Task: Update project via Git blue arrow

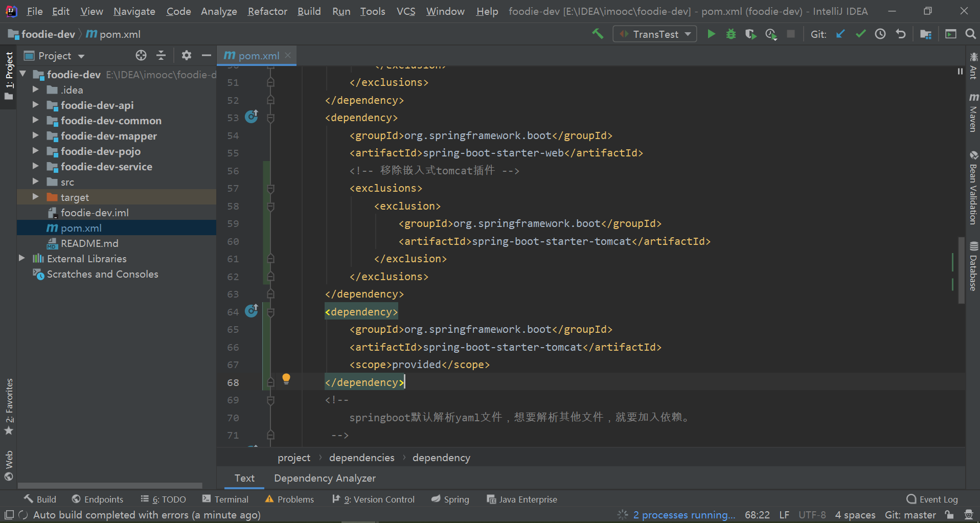Action: (840, 34)
